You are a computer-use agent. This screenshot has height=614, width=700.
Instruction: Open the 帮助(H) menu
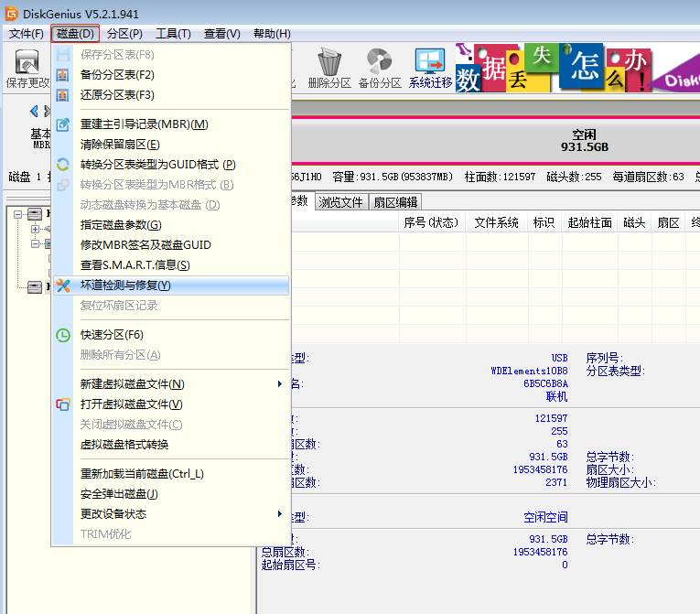272,34
